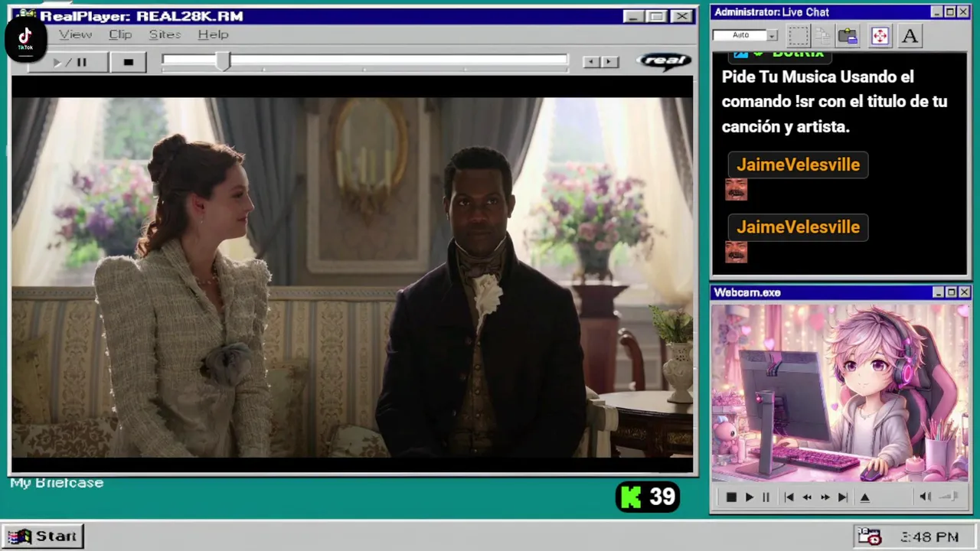Click the RealPlayer video display

(352, 274)
